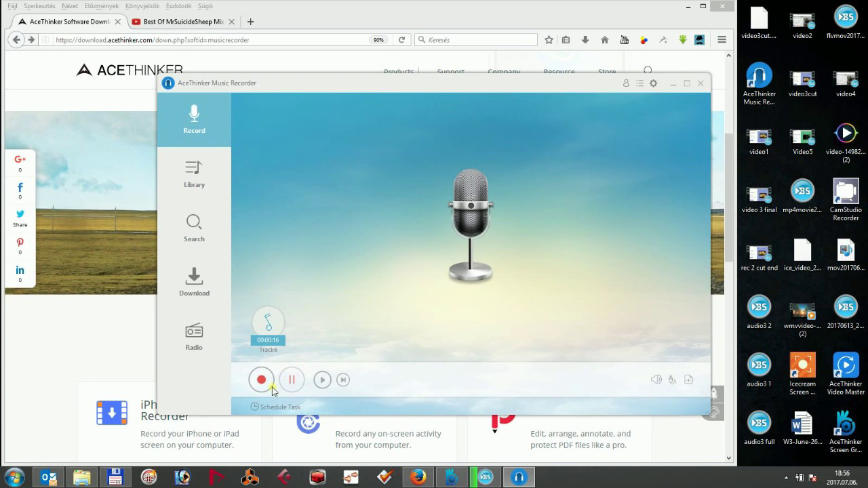
Task: Open the Library panel in Music Recorder
Action: [194, 174]
